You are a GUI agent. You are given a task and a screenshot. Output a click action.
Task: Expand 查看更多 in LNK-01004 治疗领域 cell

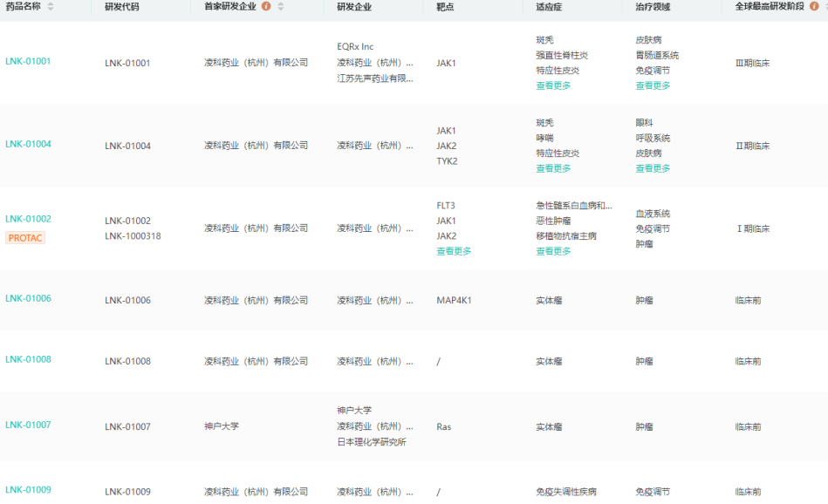(x=653, y=168)
